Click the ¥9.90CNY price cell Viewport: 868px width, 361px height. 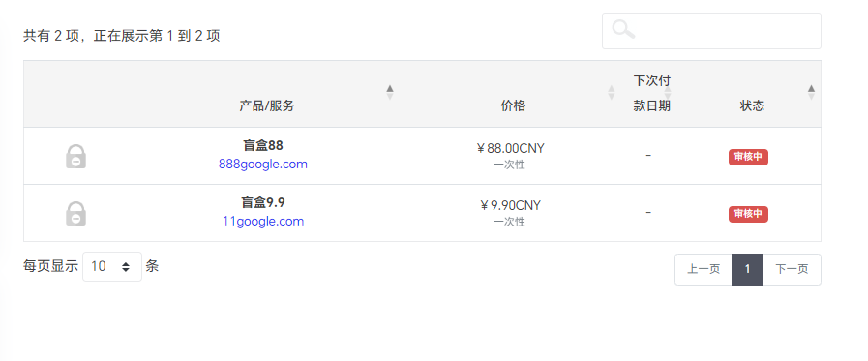point(510,205)
